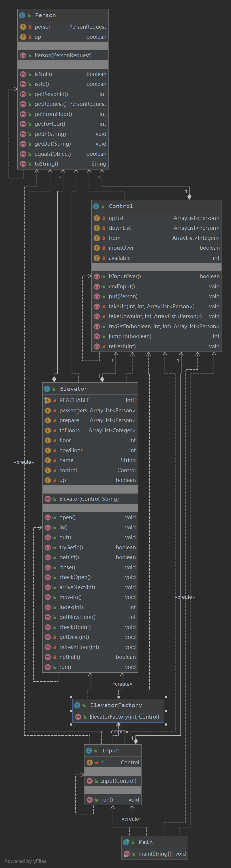231x868 pixels.
Task: Select the arriveNext(int) method
Action: [x=77, y=587]
